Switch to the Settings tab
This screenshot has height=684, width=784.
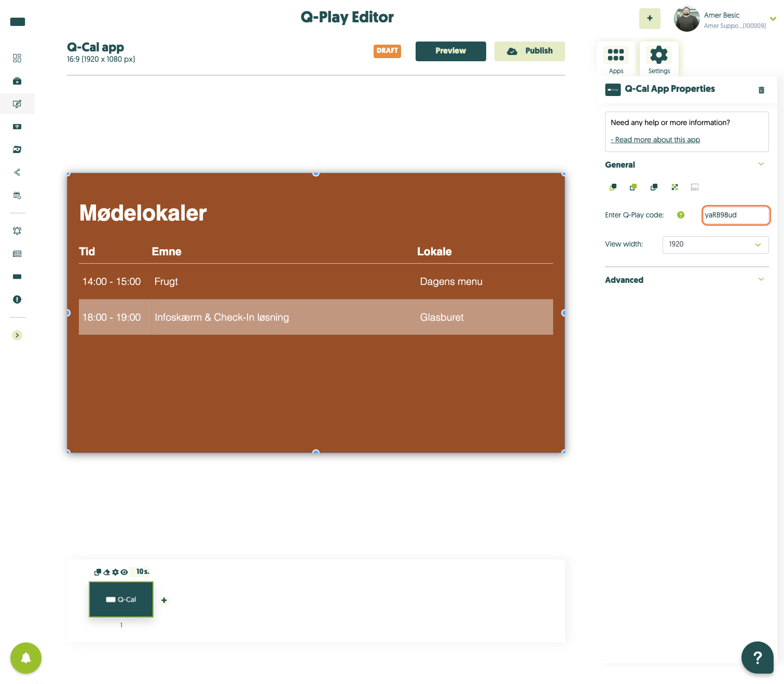coord(659,60)
